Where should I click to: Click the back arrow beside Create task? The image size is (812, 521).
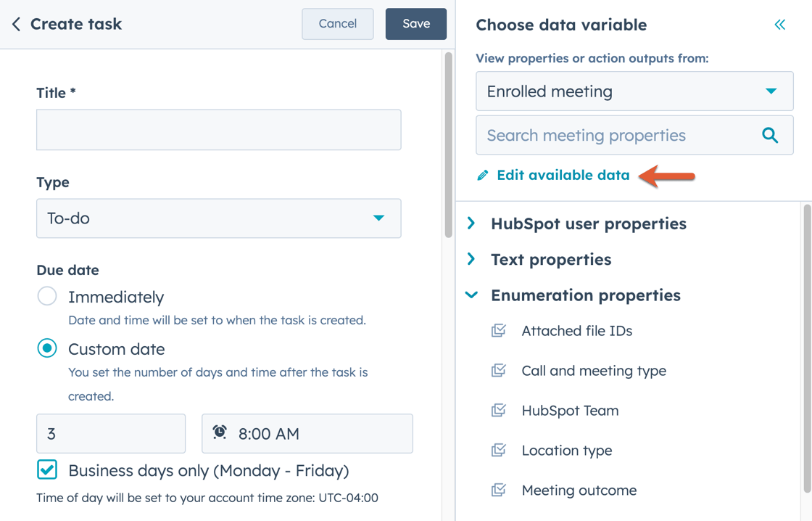point(16,23)
